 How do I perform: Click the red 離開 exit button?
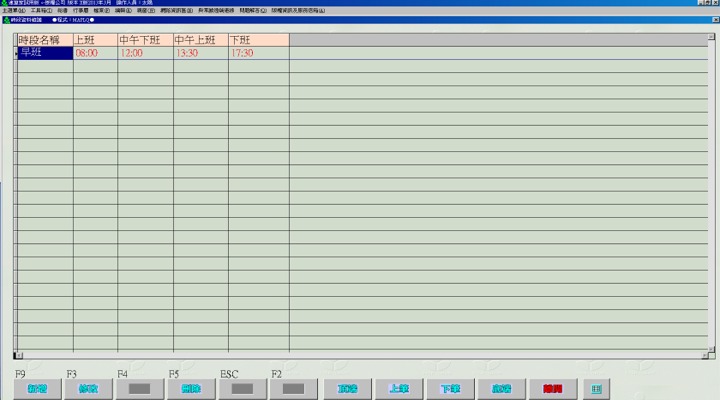(552, 388)
